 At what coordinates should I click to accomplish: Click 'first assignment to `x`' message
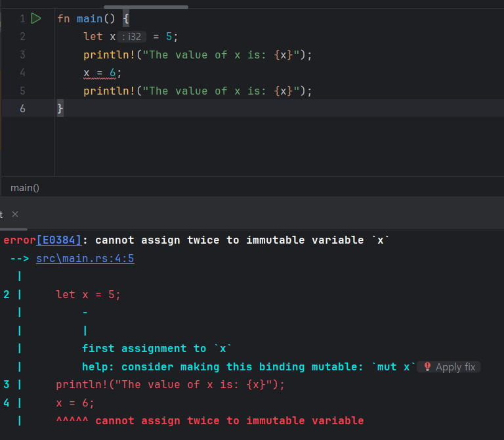pos(157,349)
